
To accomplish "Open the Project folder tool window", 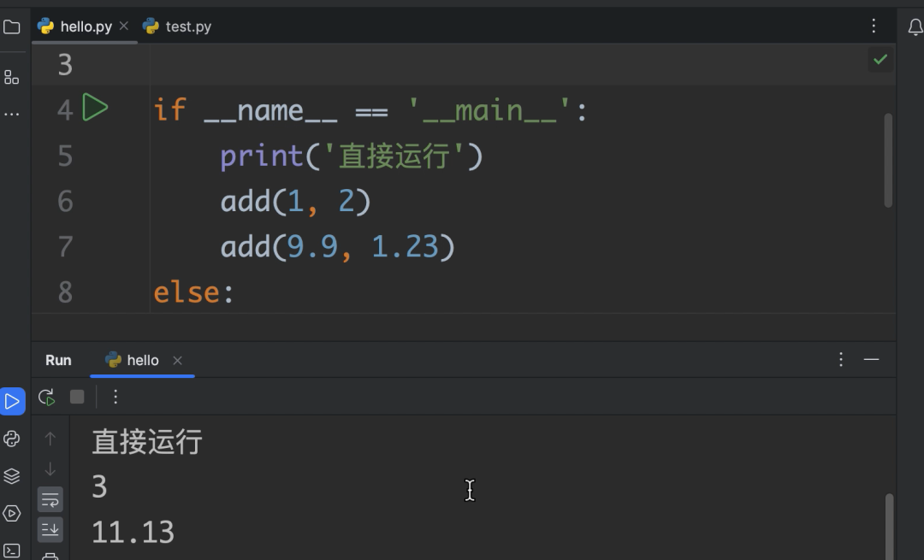I will click(x=12, y=27).
